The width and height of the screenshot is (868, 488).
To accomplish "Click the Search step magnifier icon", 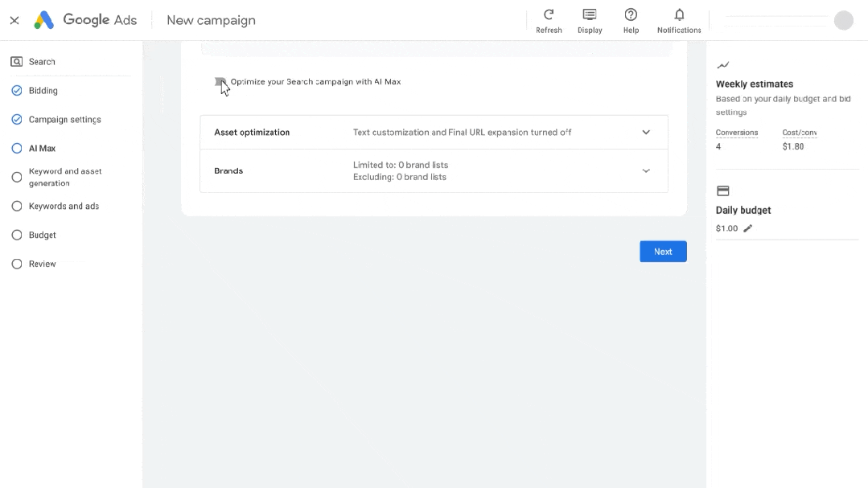I will click(17, 61).
